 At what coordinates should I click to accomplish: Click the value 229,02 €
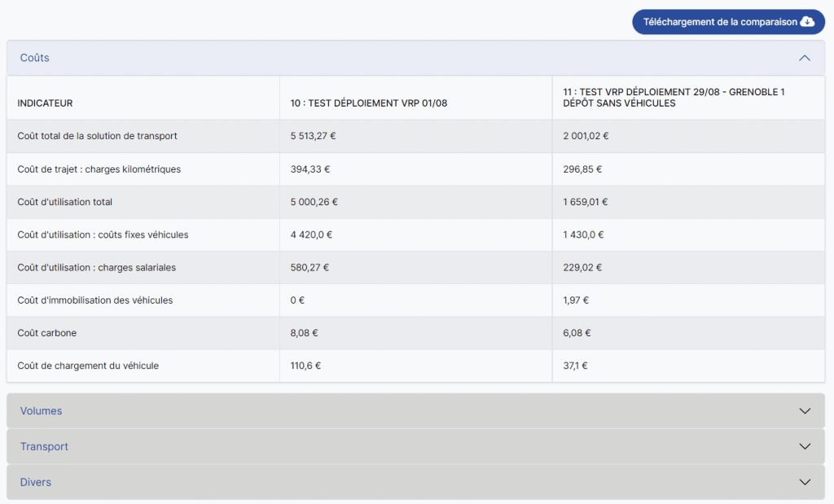tap(582, 267)
